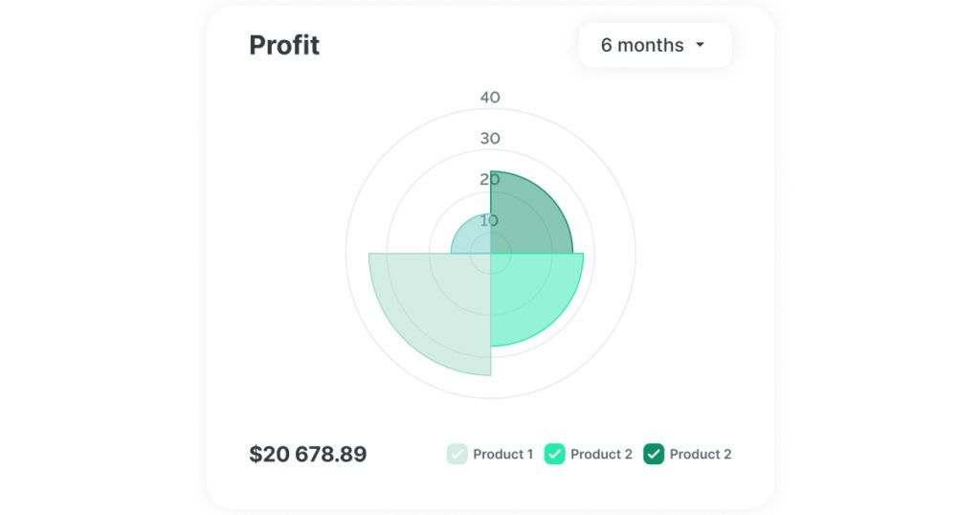
Task: Click the 40 axis label
Action: pyautogui.click(x=490, y=98)
